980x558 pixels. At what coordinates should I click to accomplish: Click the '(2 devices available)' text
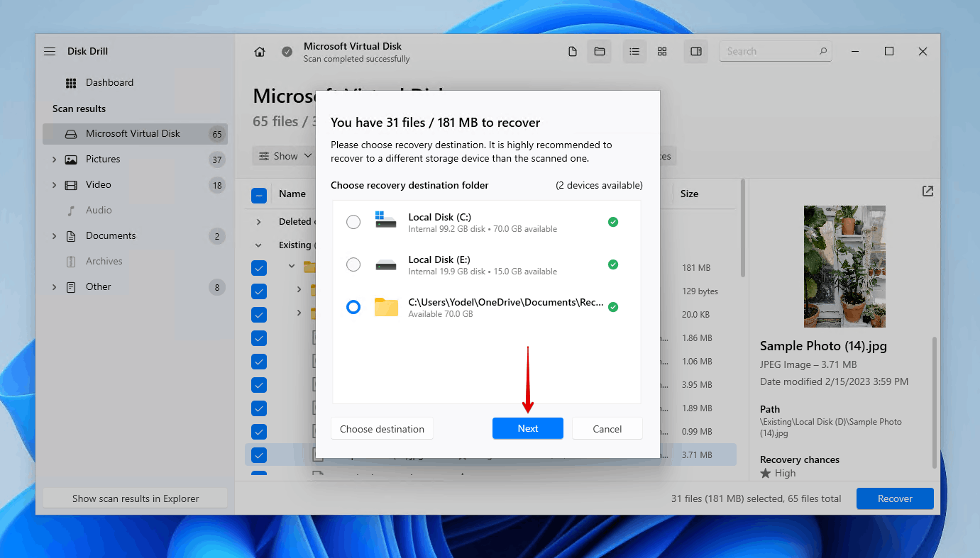[x=599, y=185]
